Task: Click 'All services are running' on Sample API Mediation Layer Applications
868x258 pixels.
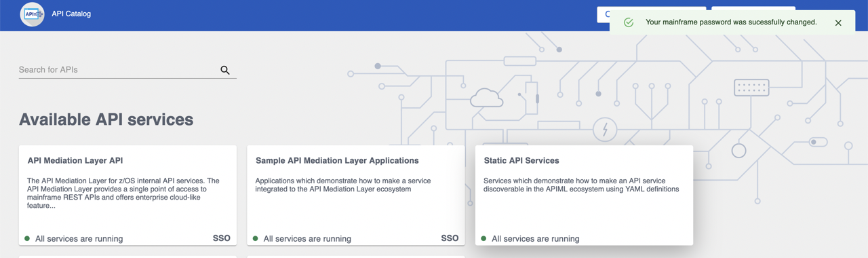Action: click(307, 239)
